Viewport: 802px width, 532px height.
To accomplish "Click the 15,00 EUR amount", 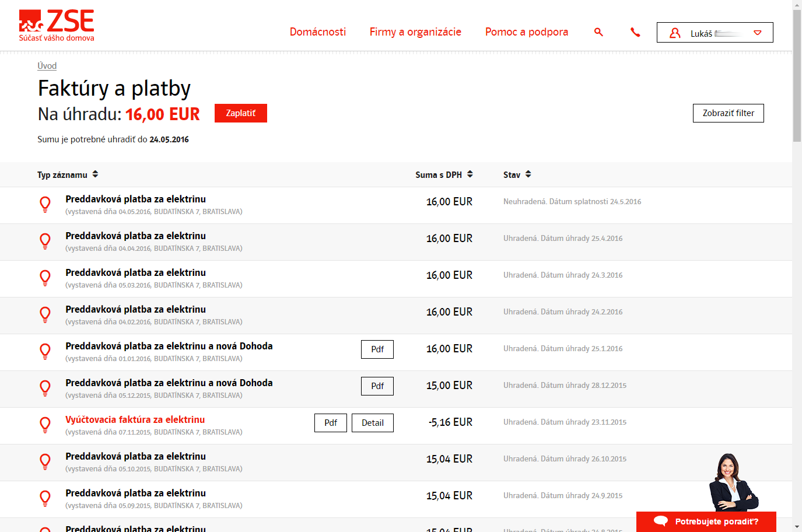I will coord(449,386).
